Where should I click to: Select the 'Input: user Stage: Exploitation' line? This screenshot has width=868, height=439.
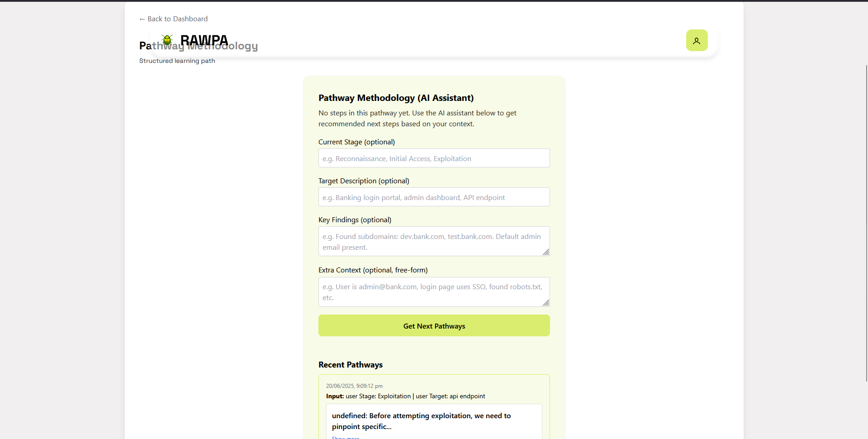click(x=405, y=396)
